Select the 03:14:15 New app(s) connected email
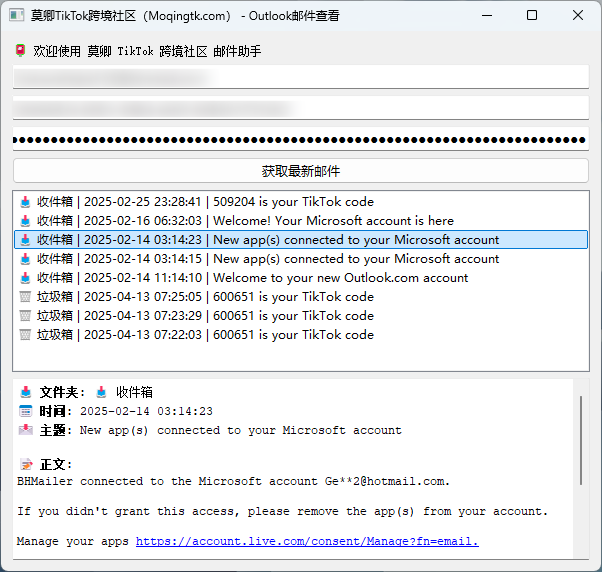Viewport: 602px width, 572px height. coord(301,259)
